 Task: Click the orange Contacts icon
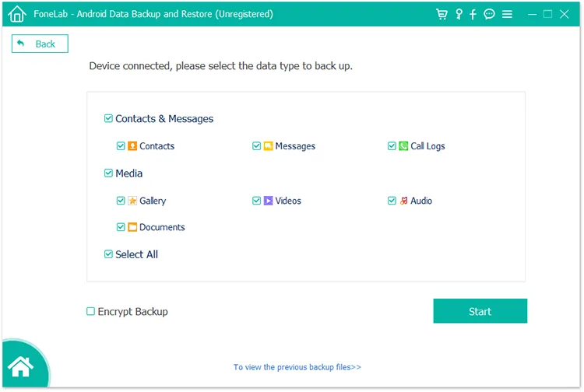pos(132,145)
